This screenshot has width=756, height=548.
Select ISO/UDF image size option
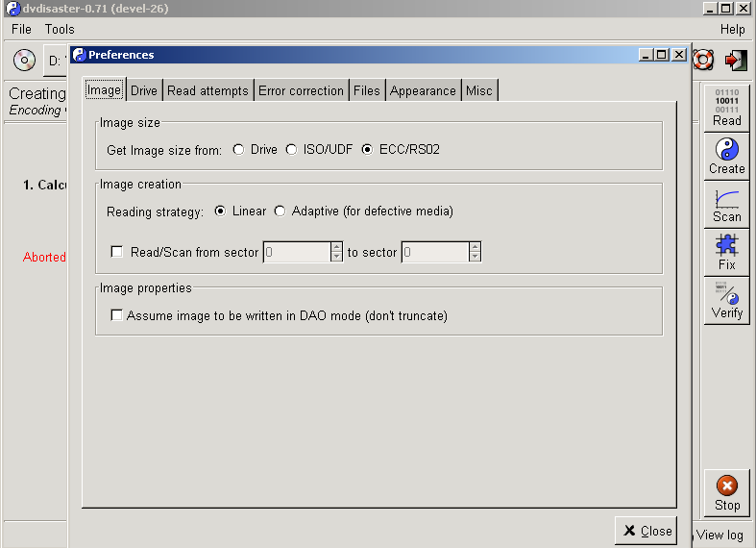pos(291,150)
